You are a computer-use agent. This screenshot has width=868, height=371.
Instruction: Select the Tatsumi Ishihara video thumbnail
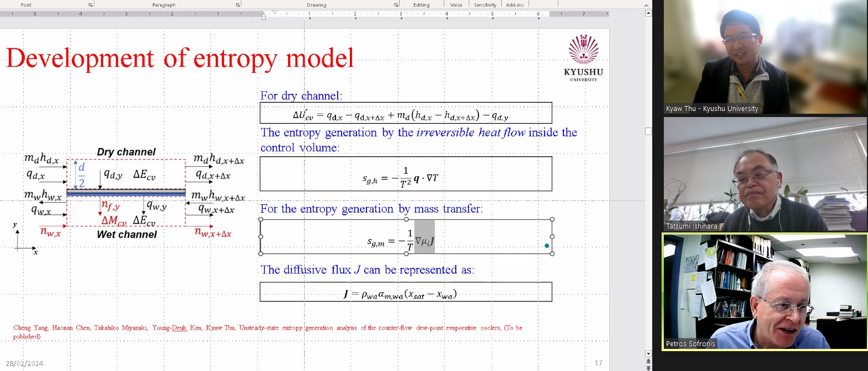[765, 174]
